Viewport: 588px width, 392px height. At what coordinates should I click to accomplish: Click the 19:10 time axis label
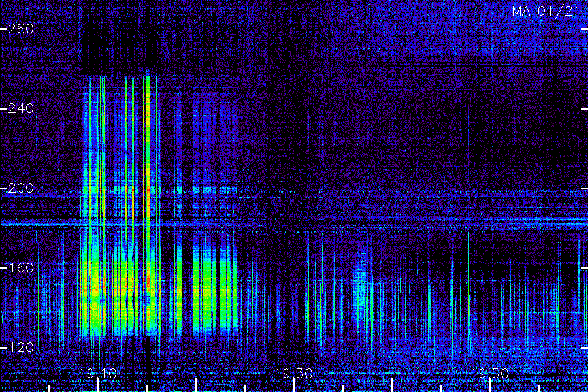coord(98,373)
